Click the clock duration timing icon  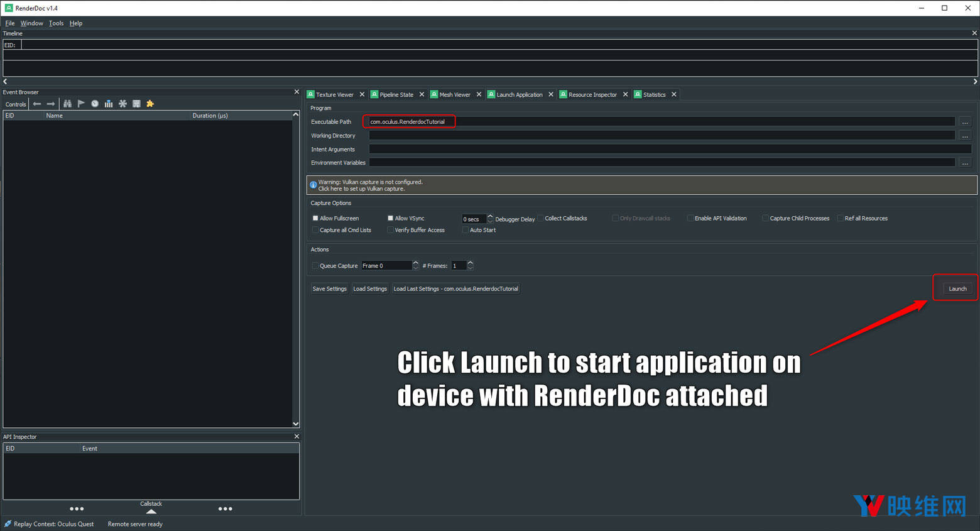click(x=95, y=104)
